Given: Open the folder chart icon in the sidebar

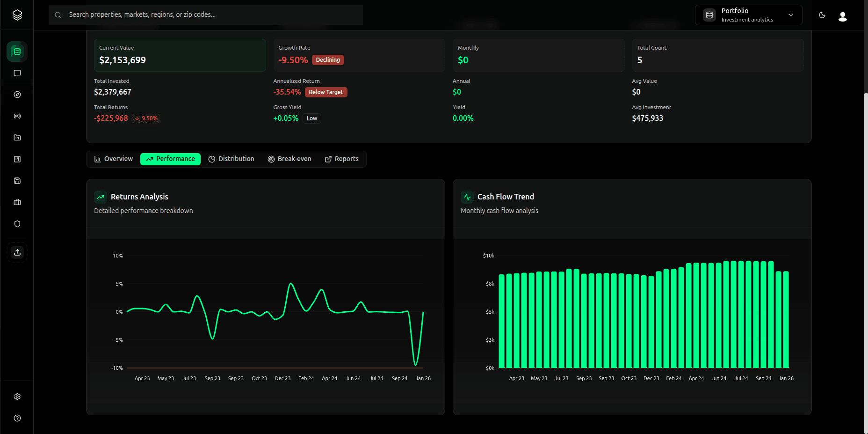Looking at the screenshot, I should [x=17, y=138].
